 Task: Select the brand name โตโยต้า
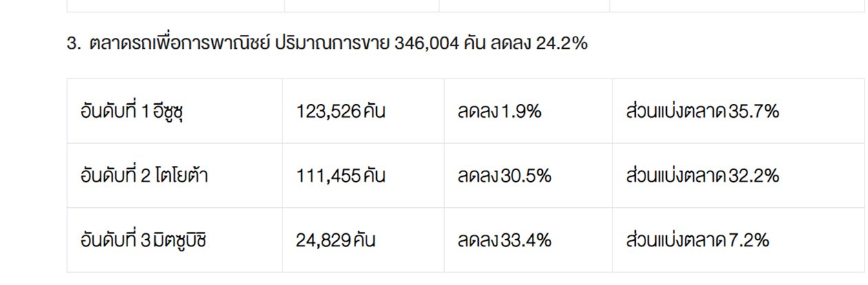[182, 176]
